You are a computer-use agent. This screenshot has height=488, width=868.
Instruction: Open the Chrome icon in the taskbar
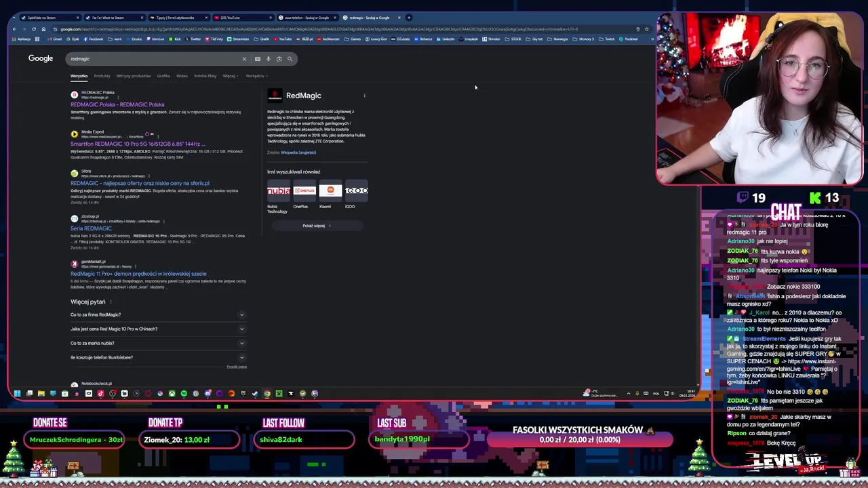[267, 393]
